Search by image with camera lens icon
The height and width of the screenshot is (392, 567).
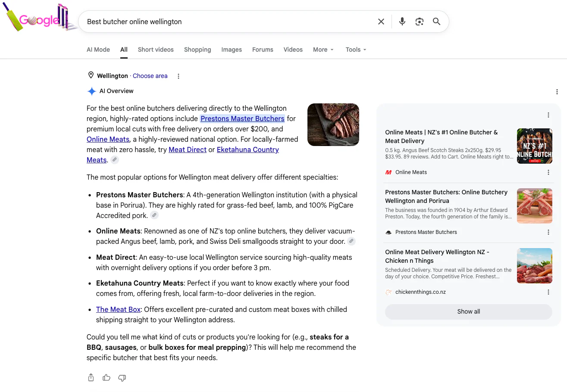pyautogui.click(x=420, y=22)
